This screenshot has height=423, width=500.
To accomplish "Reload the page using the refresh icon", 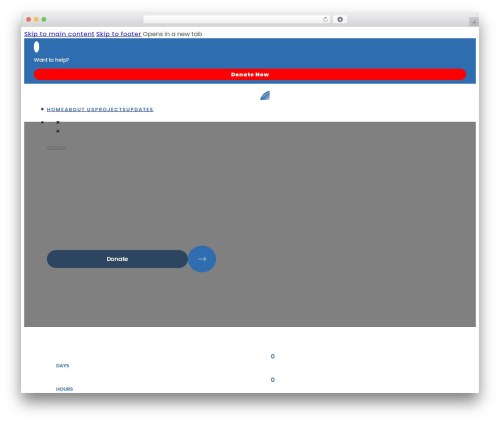I will coord(325,19).
